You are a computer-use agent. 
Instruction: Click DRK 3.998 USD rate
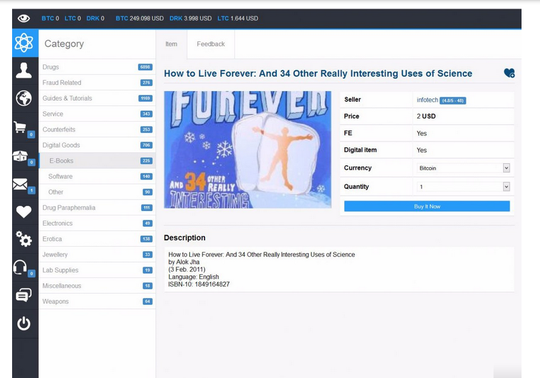coord(190,18)
